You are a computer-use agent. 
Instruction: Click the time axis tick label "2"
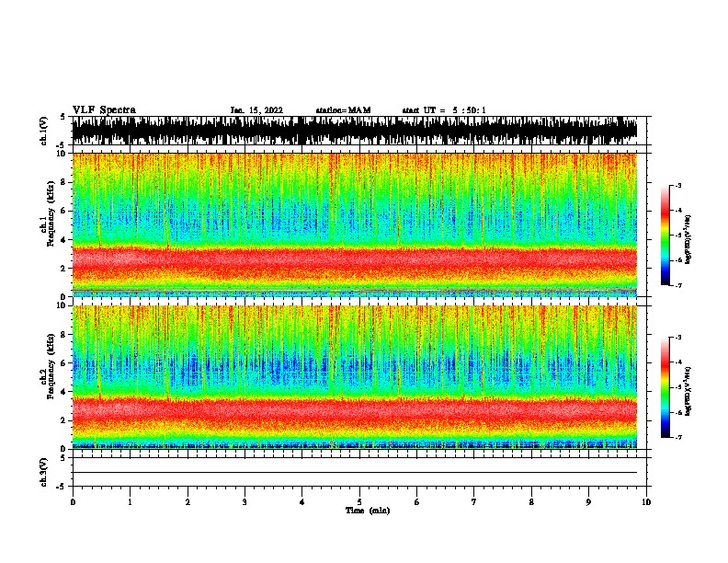coord(188,502)
